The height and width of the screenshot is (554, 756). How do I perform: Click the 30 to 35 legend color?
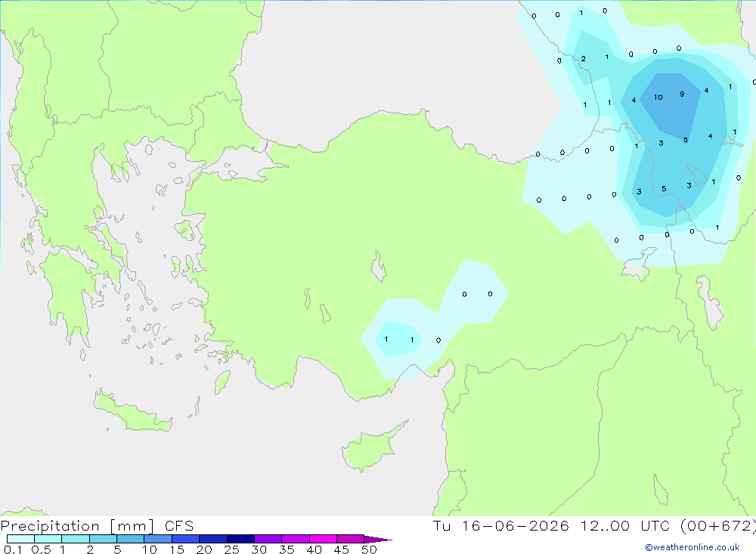(268, 539)
